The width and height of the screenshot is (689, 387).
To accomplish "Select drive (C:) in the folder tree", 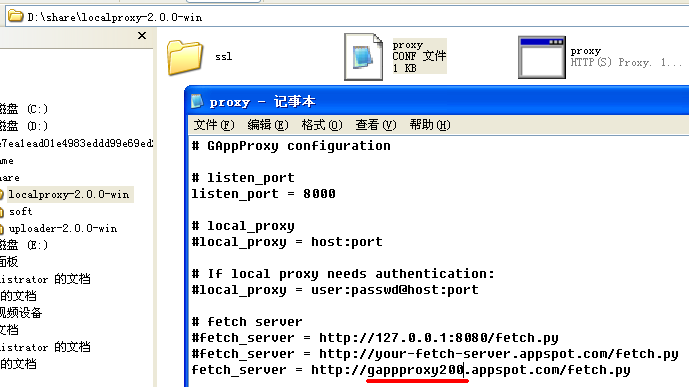I will pos(24,109).
